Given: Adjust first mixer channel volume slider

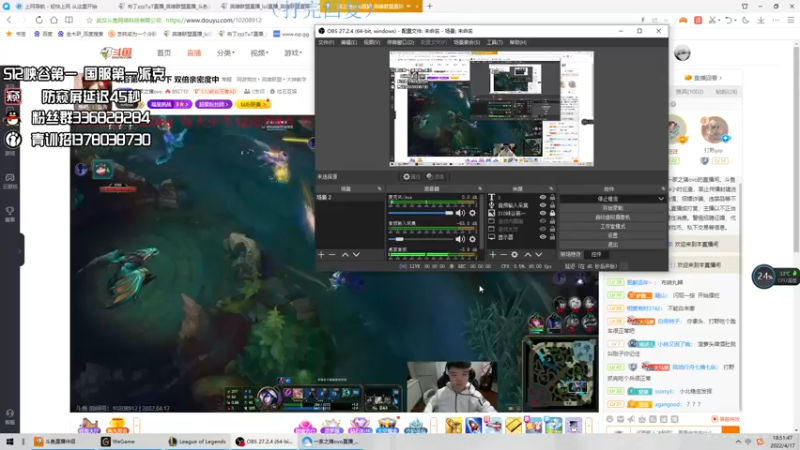Looking at the screenshot, I should [420, 213].
